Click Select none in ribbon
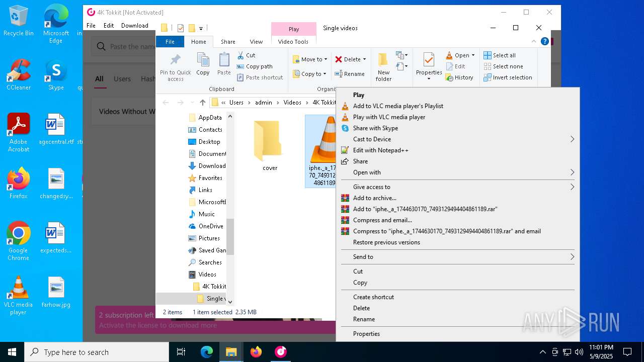 click(503, 66)
